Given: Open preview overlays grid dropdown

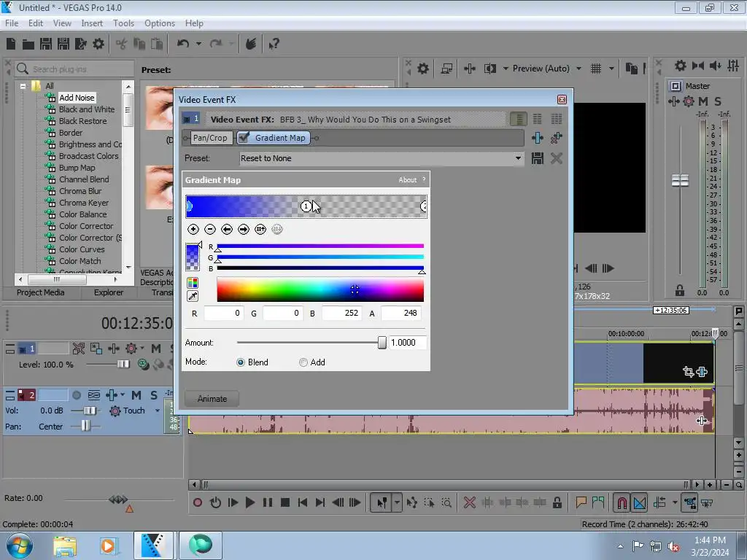Looking at the screenshot, I should (611, 69).
